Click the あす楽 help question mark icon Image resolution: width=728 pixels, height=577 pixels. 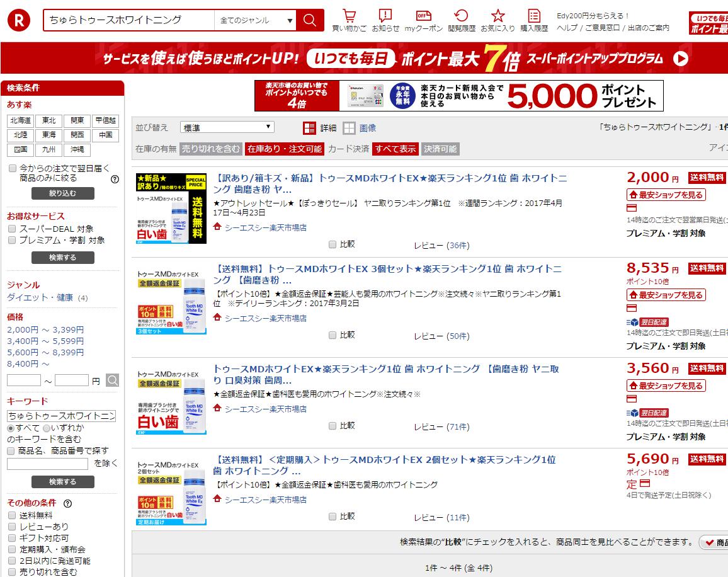pos(115,179)
